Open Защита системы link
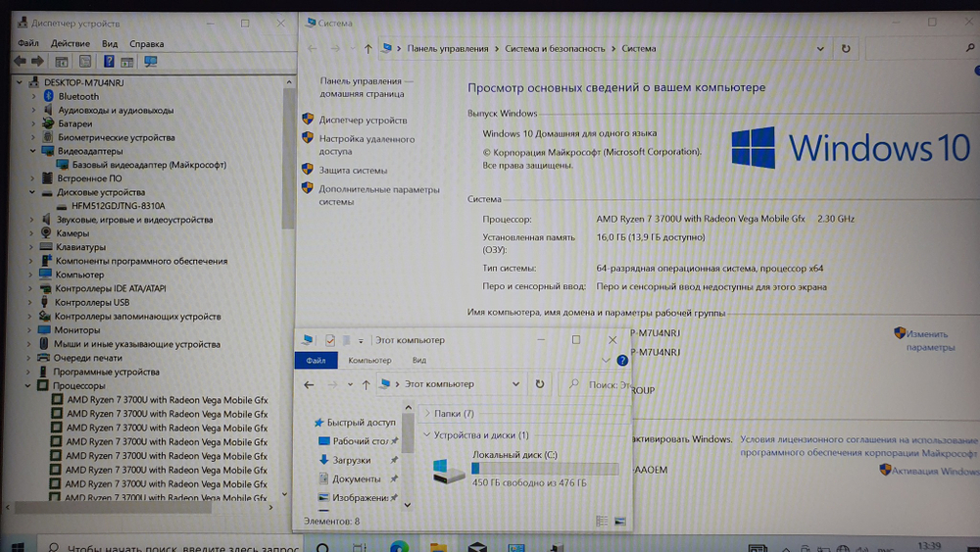Image resolution: width=980 pixels, height=552 pixels. pyautogui.click(x=353, y=170)
